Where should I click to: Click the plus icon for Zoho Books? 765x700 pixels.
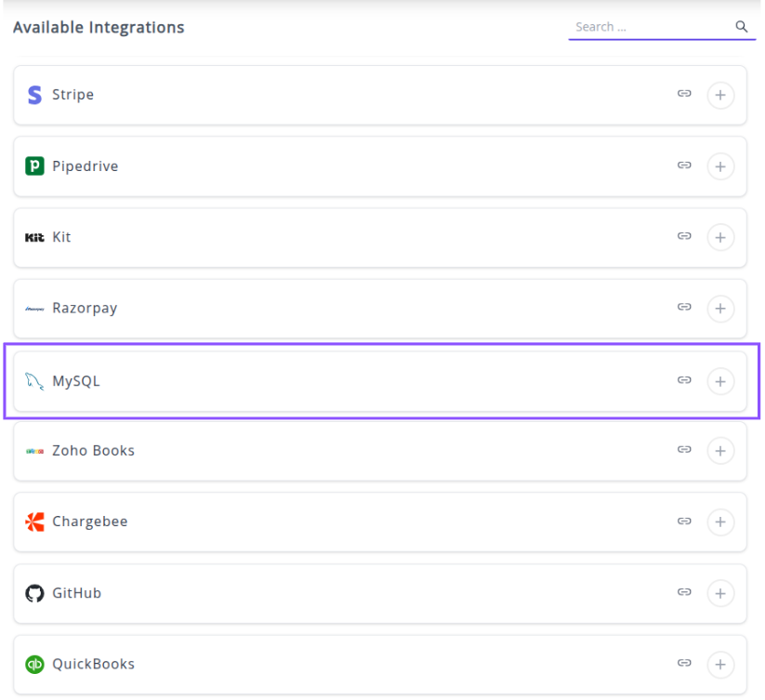coord(720,451)
